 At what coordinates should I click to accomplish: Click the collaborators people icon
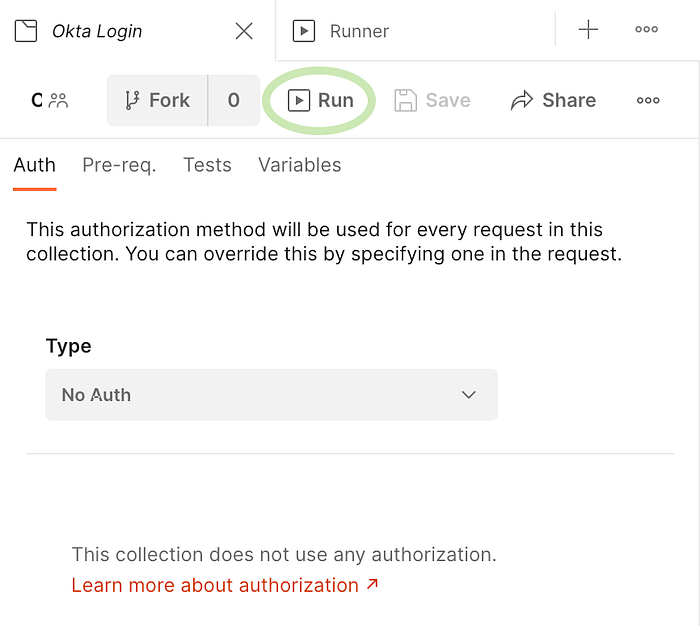[58, 100]
